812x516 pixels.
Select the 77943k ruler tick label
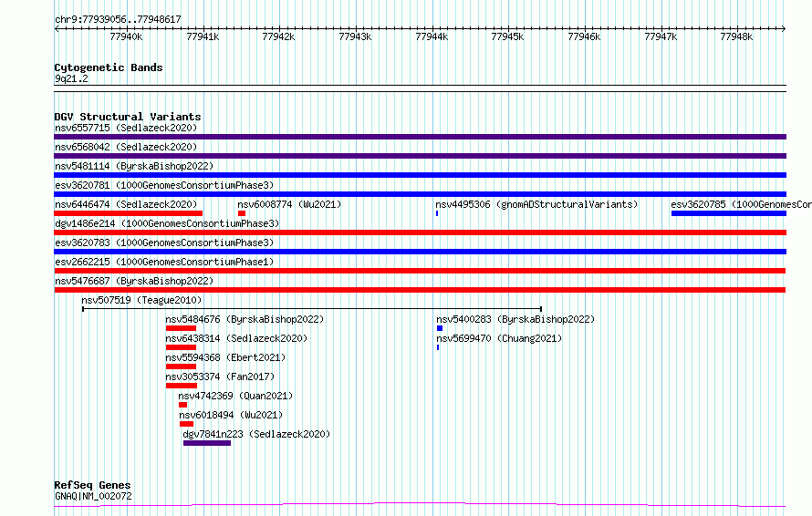[x=355, y=36]
